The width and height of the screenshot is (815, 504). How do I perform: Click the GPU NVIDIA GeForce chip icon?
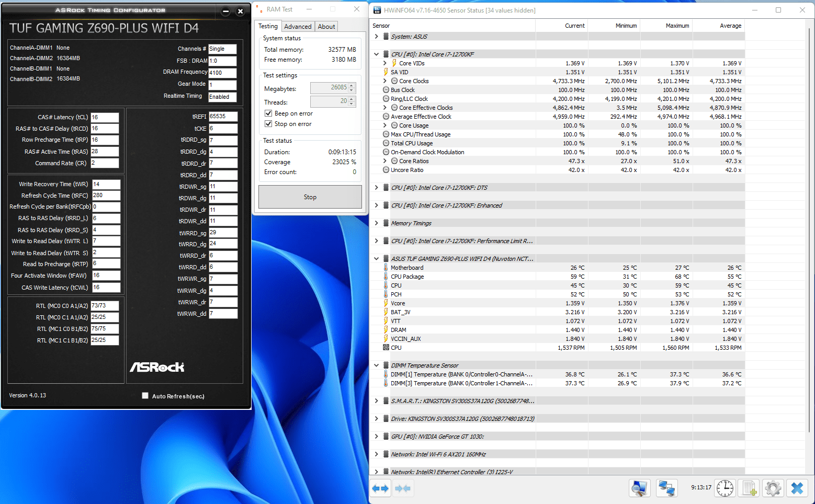pos(386,437)
